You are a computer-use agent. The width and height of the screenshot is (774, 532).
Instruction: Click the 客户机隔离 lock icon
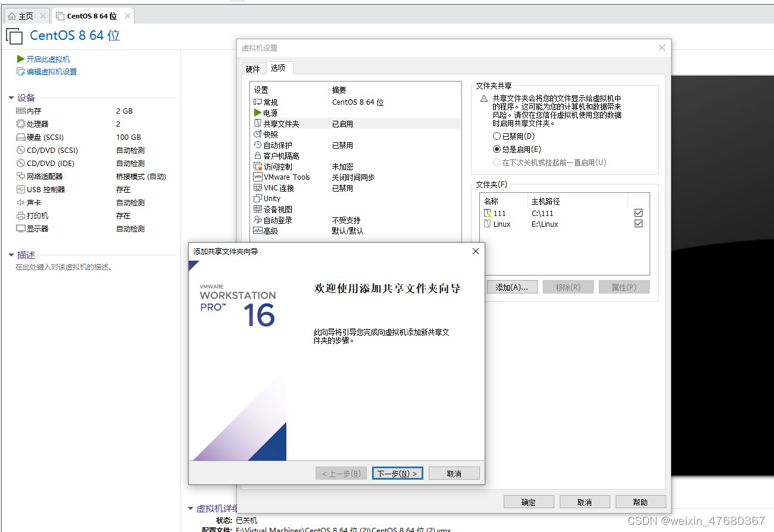pos(258,156)
